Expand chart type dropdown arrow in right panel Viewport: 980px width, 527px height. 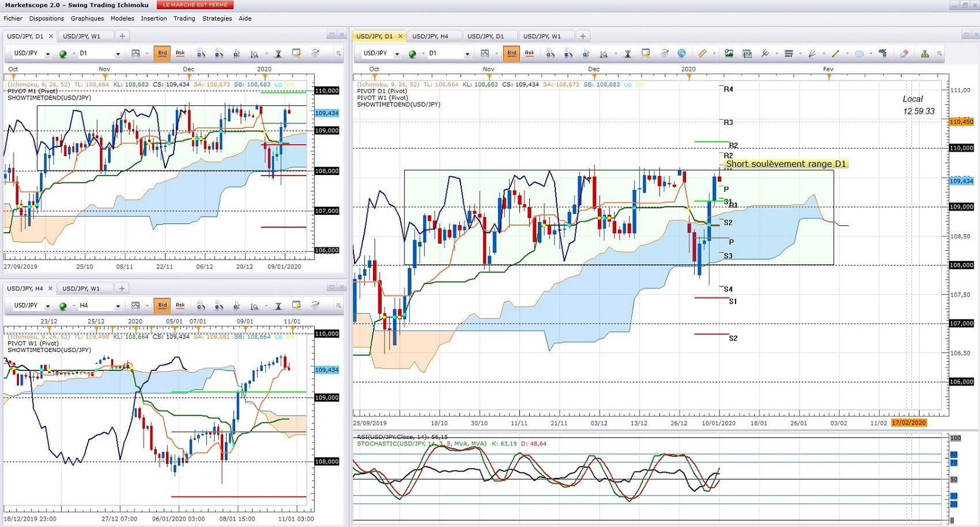click(x=496, y=54)
